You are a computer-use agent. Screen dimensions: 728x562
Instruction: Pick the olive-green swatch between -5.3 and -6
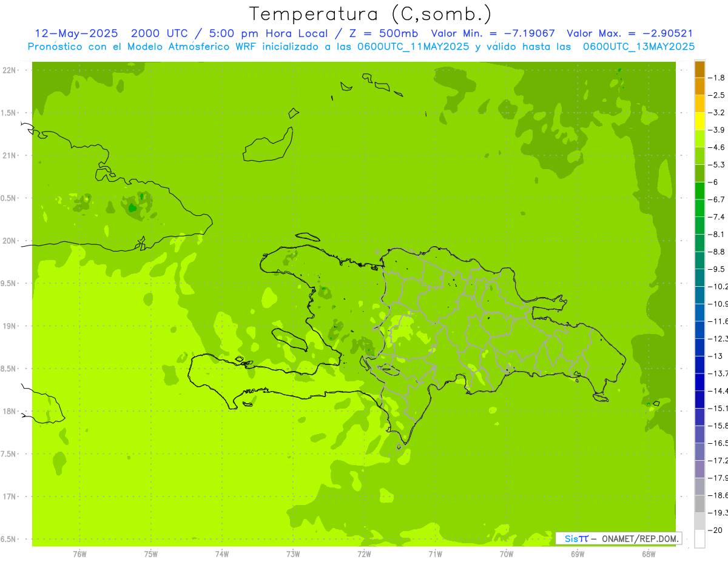(x=699, y=173)
